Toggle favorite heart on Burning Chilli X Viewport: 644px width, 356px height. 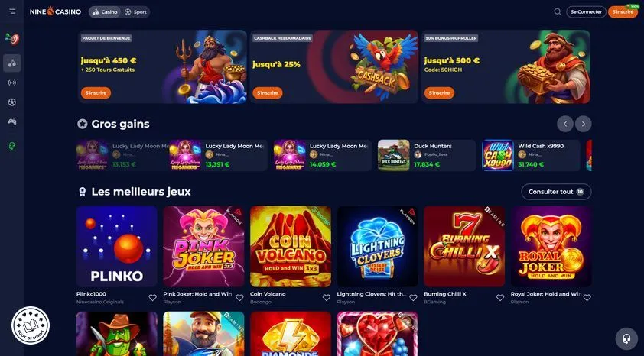(500, 298)
